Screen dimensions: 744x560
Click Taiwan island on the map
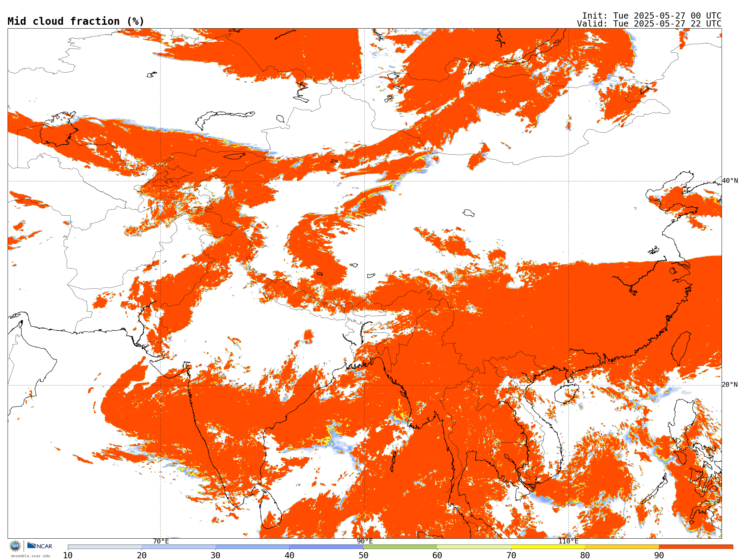[681, 349]
